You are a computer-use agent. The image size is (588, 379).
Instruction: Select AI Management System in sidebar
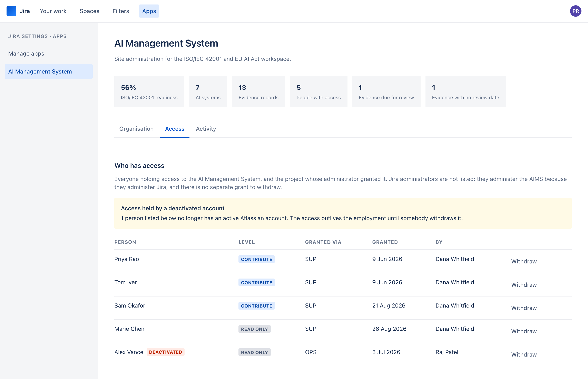point(49,72)
